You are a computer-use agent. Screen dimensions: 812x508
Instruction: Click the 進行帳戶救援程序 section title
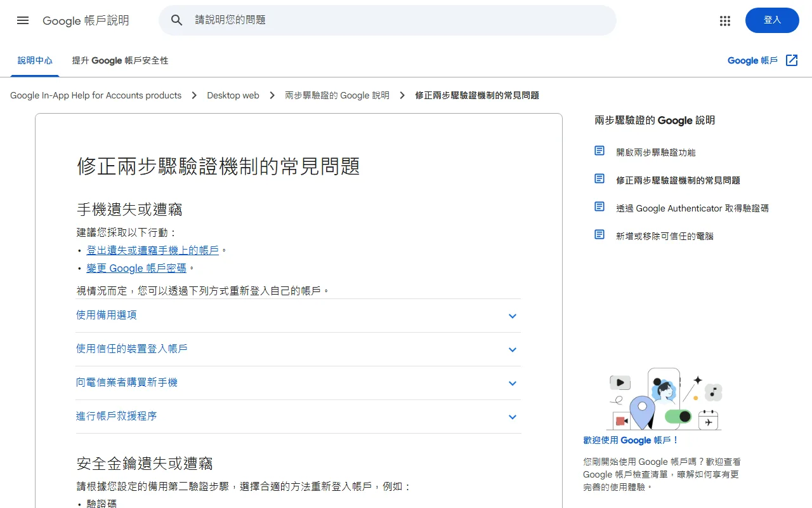click(x=116, y=416)
